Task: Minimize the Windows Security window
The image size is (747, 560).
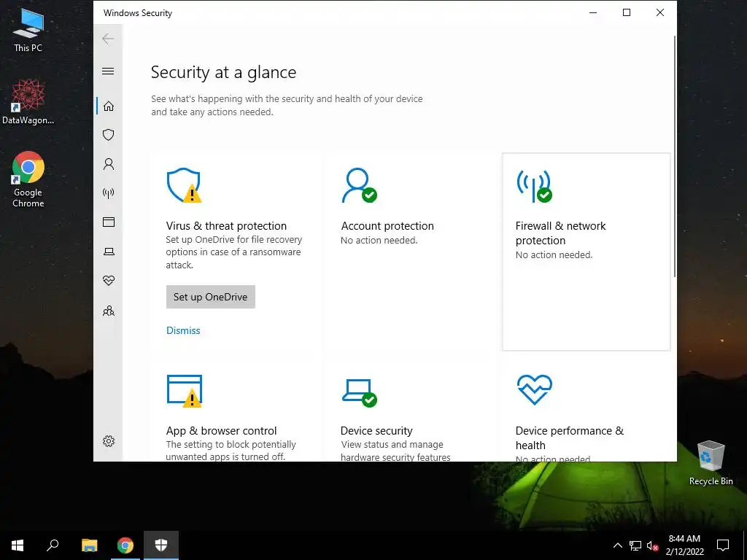Action: (593, 13)
